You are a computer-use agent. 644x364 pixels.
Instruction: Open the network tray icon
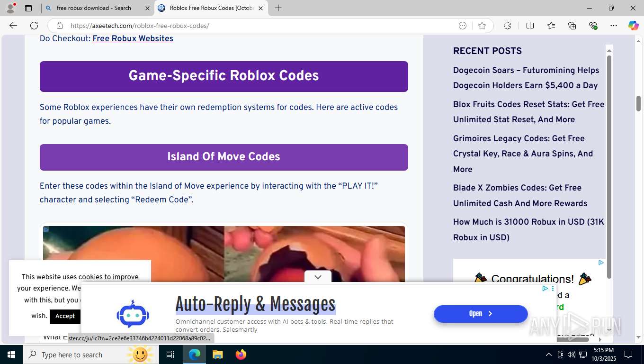[583, 355]
